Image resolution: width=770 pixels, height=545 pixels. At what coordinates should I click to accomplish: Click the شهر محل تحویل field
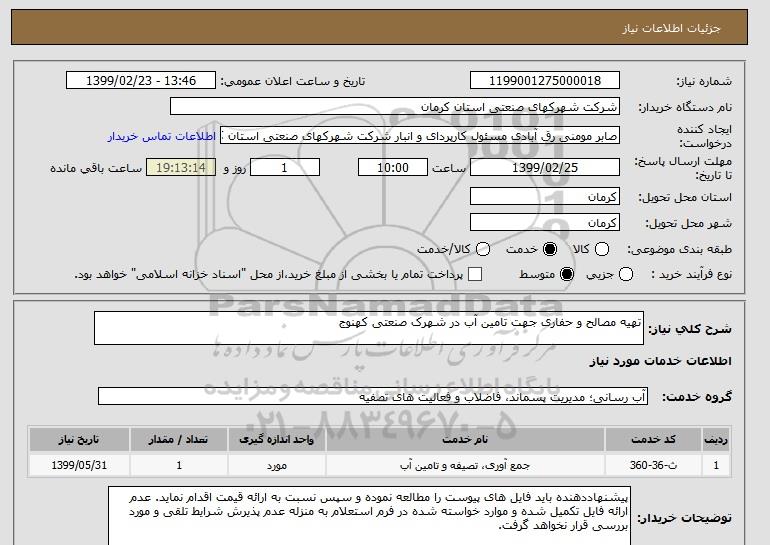click(545, 222)
